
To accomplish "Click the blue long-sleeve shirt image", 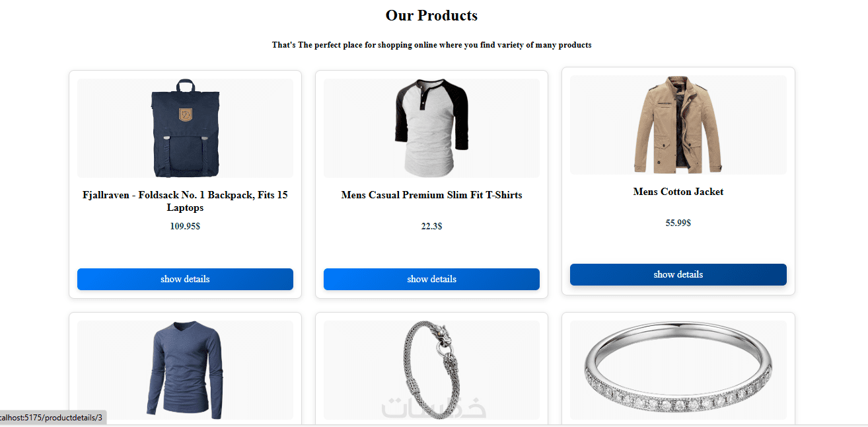I will pos(185,370).
